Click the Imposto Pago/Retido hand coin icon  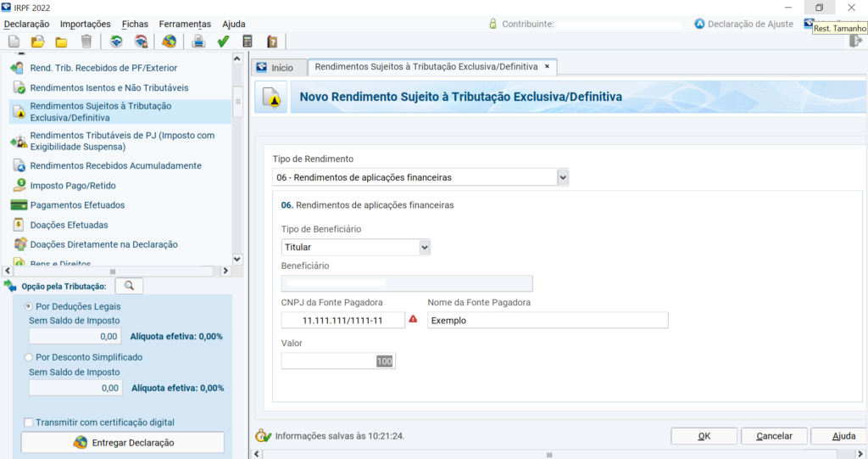pos(19,185)
